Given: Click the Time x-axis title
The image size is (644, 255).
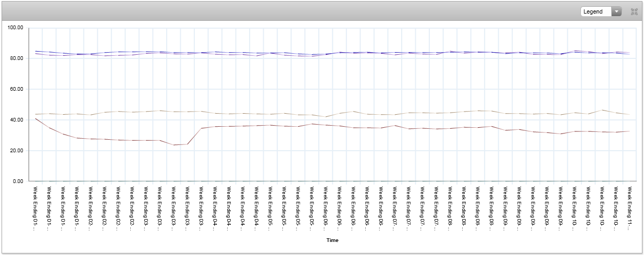Looking at the screenshot, I should pyautogui.click(x=332, y=240).
